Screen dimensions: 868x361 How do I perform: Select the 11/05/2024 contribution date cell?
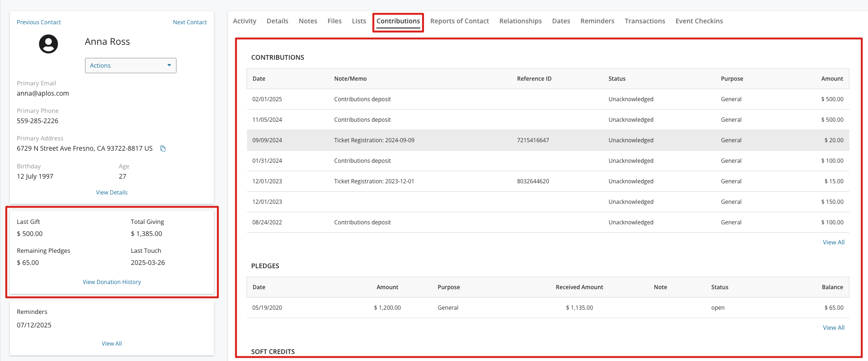coord(267,120)
